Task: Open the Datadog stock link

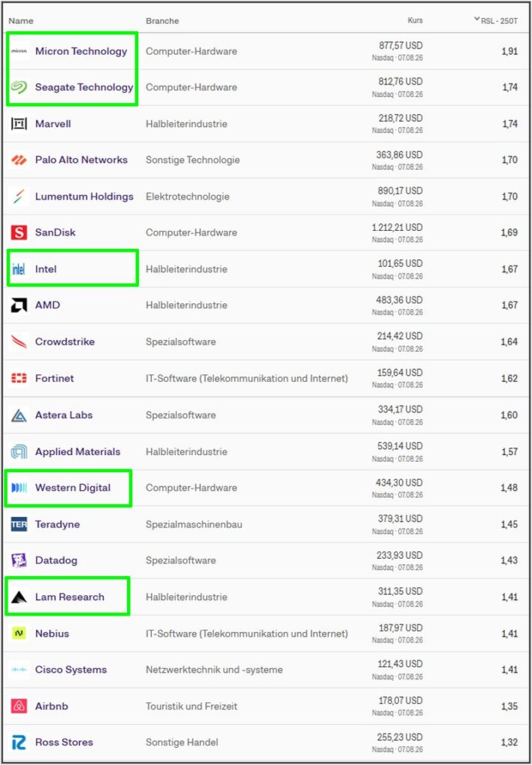Action: point(56,560)
